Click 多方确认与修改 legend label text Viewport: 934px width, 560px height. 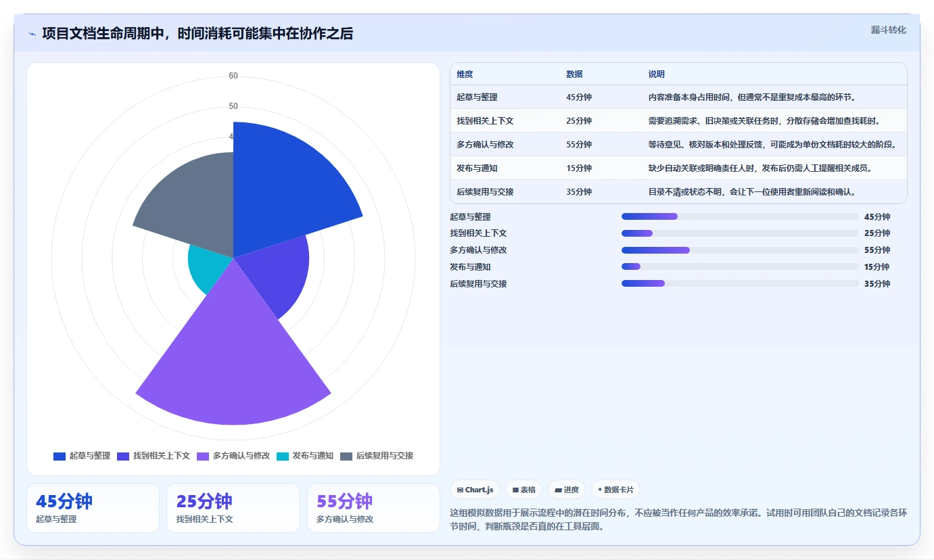[x=241, y=456]
